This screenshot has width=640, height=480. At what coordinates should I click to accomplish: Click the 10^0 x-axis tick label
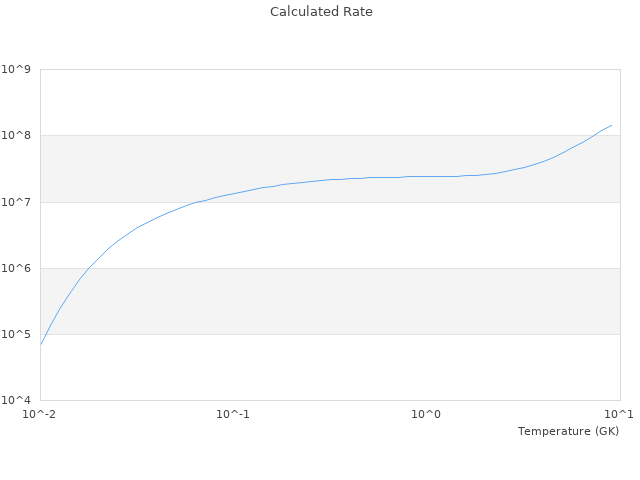[426, 414]
